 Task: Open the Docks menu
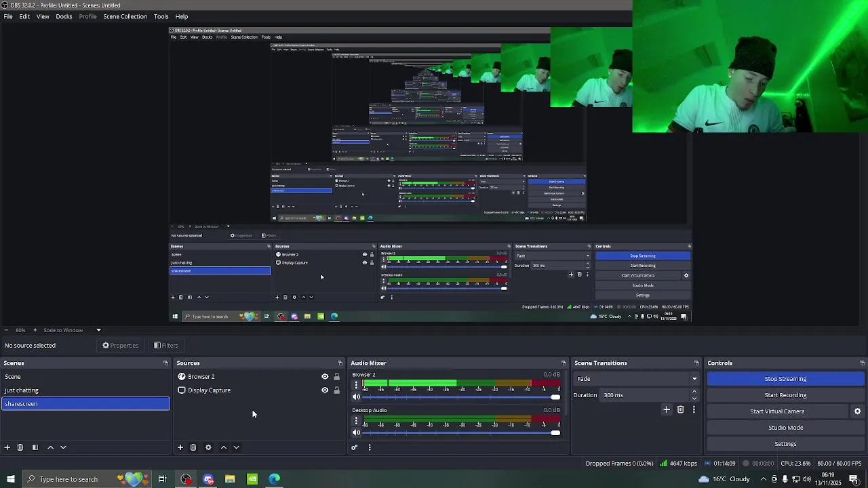coord(64,16)
